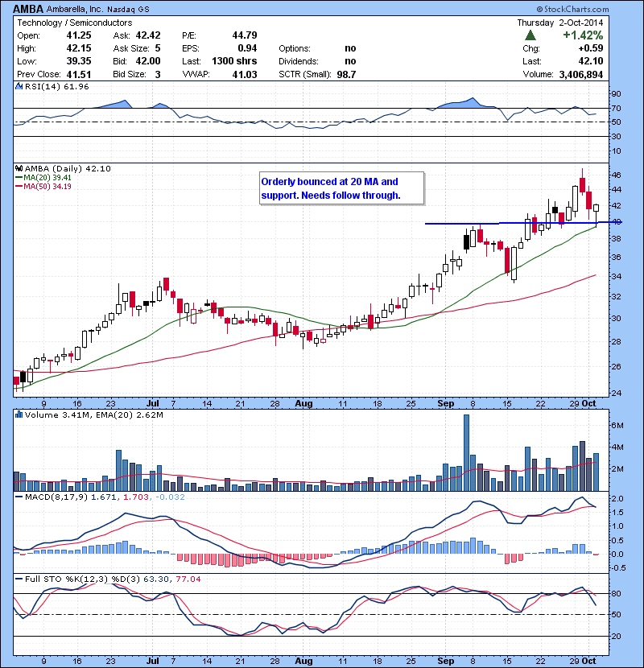Select the MACD signal value 1.703
644x668 pixels.
(x=136, y=497)
